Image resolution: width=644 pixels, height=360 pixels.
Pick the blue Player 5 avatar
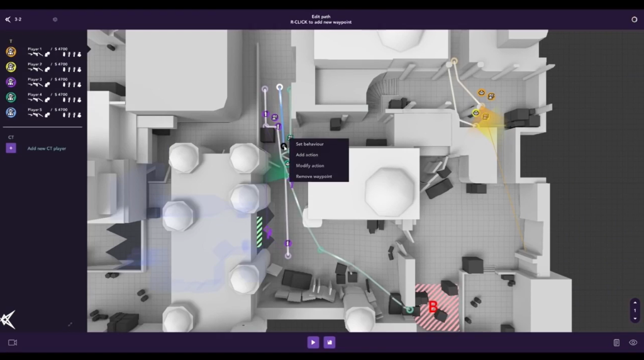coord(11,112)
